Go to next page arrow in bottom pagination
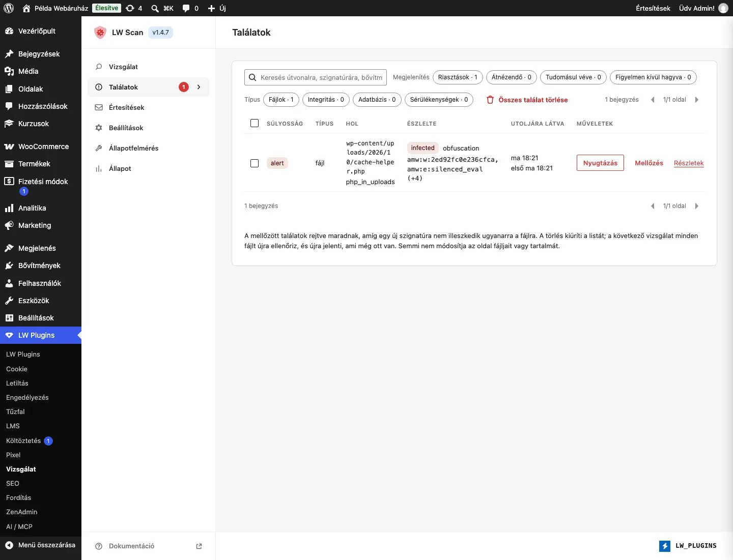Viewport: 733px width, 560px height. point(697,206)
